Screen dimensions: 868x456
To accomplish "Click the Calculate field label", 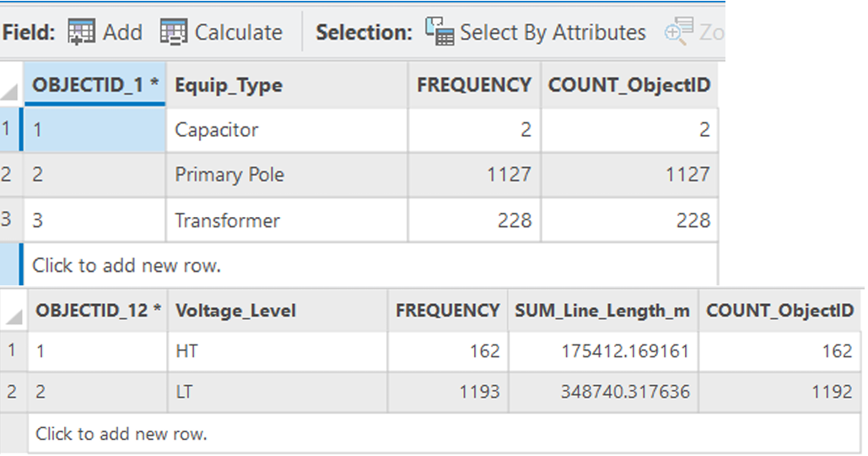I will (239, 32).
